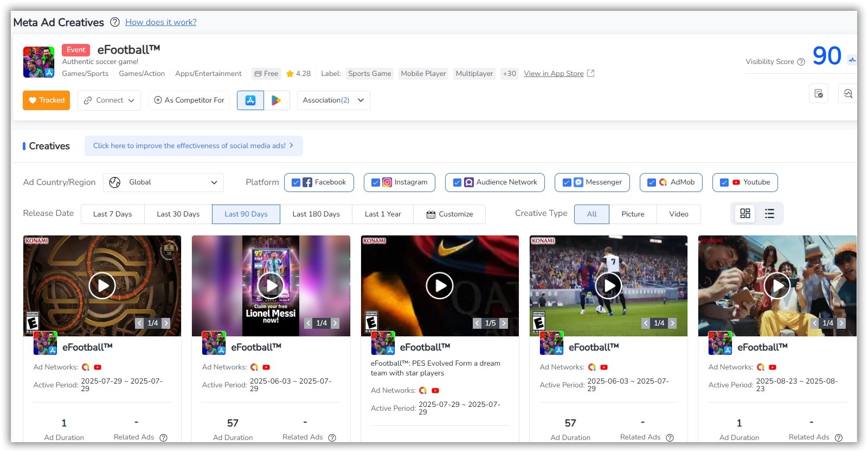Screen dimensions: 868x453
Task: Go to previous image on crowd phones creative
Action: coord(815,323)
